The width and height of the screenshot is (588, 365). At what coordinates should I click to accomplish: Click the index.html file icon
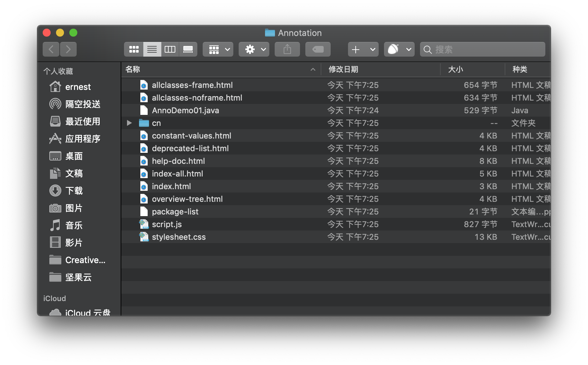pos(144,186)
